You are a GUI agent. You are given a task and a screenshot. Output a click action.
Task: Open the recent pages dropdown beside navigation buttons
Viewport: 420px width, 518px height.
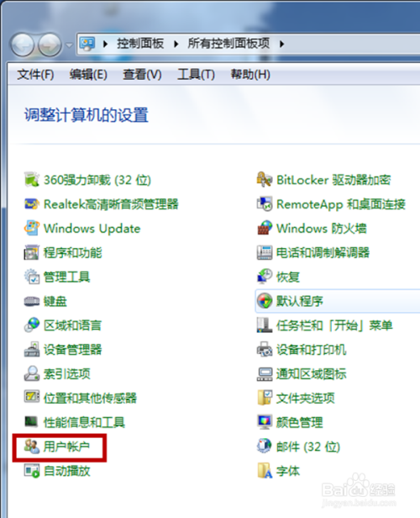pyautogui.click(x=69, y=45)
